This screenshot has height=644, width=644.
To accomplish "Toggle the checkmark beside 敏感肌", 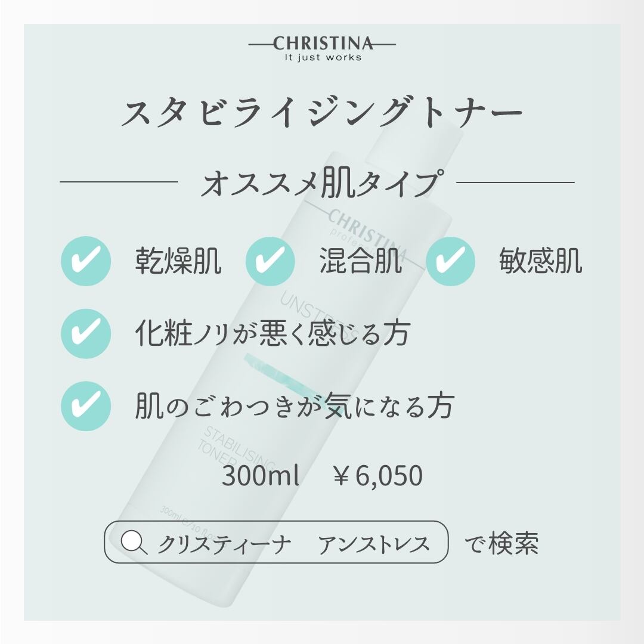I will [451, 261].
